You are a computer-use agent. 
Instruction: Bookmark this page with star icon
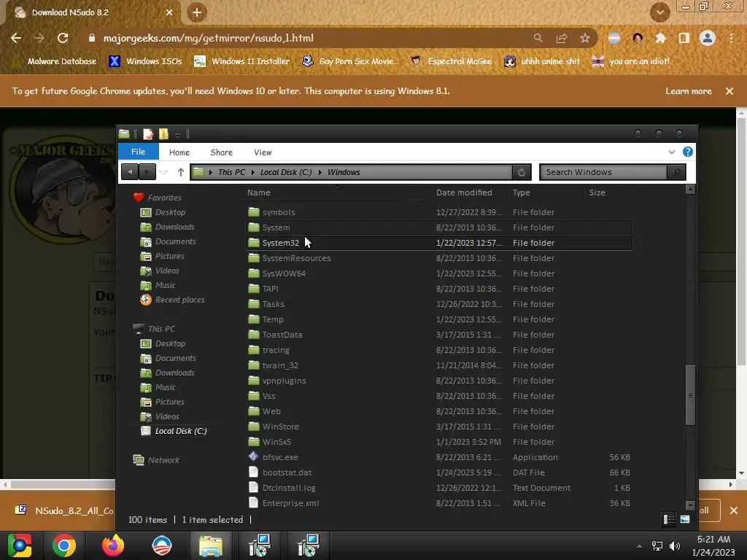pyautogui.click(x=585, y=38)
